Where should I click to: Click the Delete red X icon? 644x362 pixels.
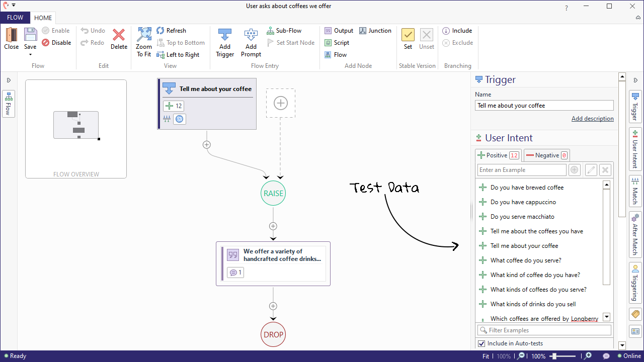coord(119,35)
